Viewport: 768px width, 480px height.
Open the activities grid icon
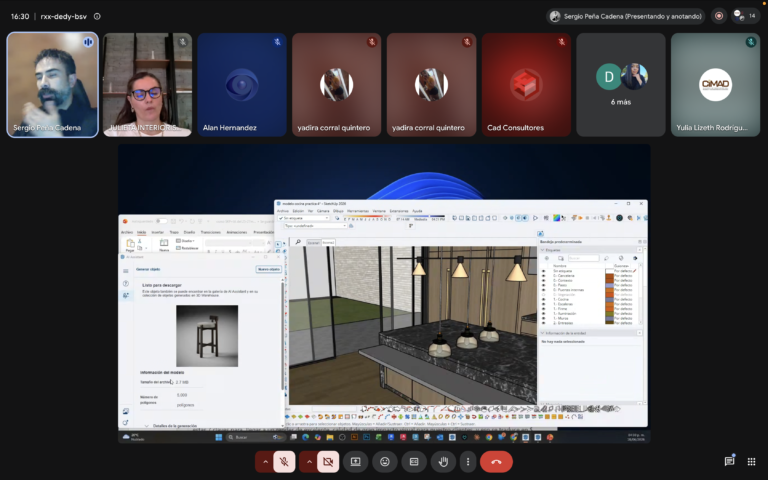point(751,461)
